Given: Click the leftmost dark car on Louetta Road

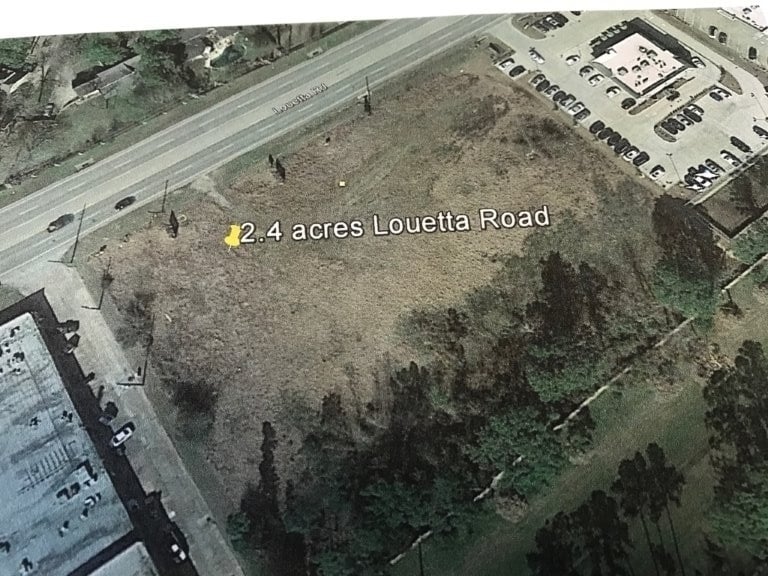Looking at the screenshot, I should pos(61,222).
